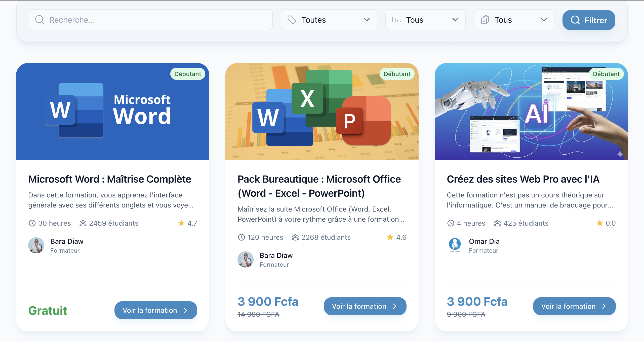644x342 pixels.
Task: Click Bara Diaw's avatar on Word course card
Action: point(36,245)
